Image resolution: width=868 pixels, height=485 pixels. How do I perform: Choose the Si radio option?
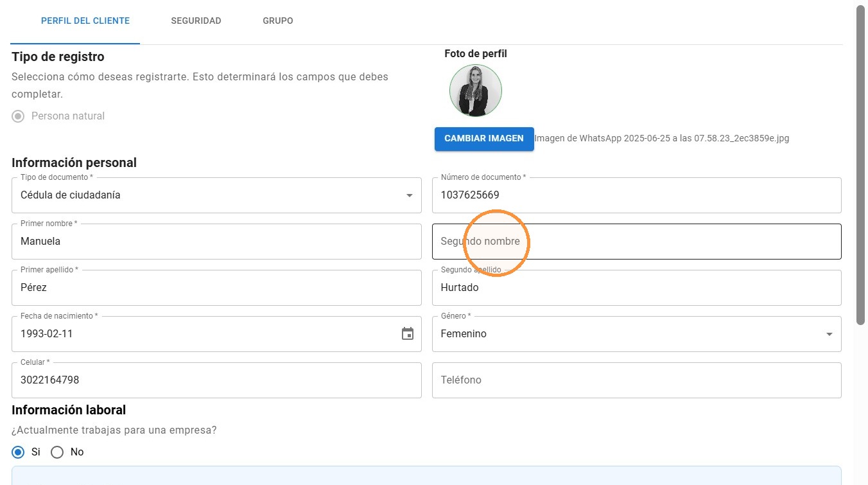pos(19,452)
